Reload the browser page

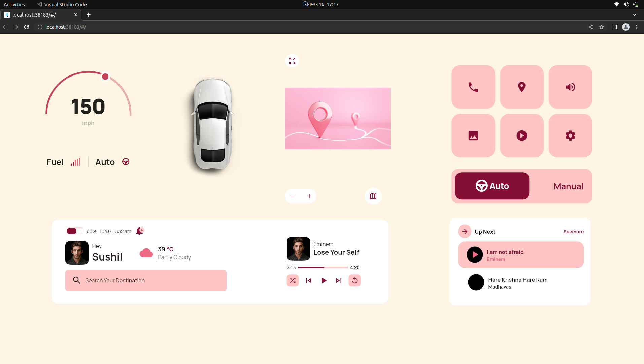(27, 27)
